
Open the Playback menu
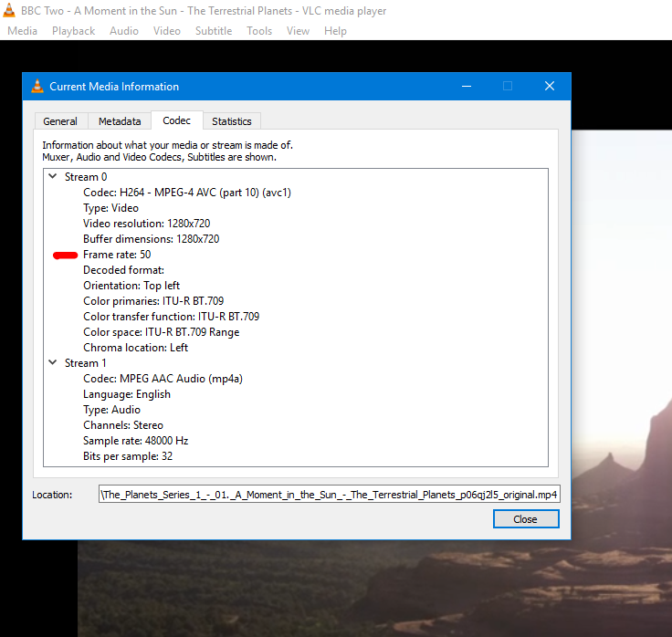click(73, 31)
